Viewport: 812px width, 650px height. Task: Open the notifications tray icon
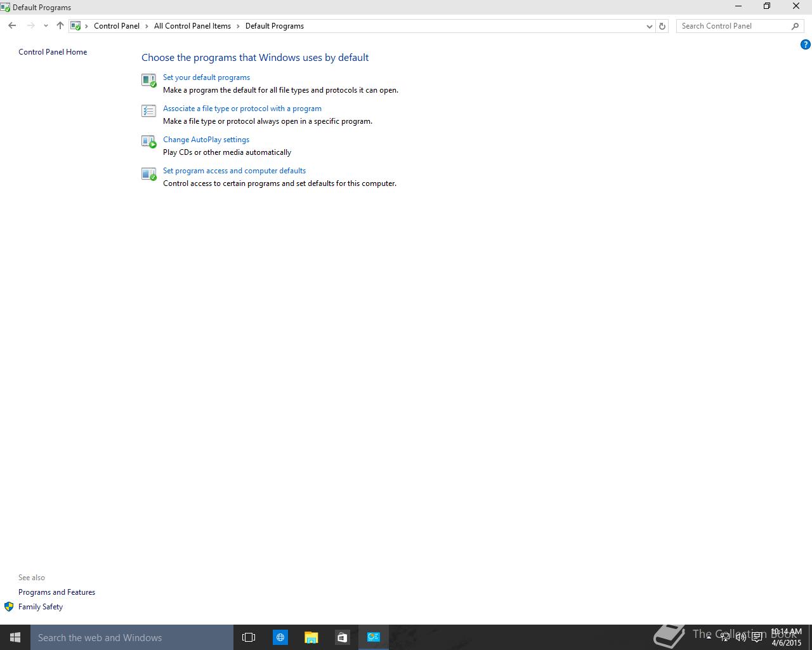757,637
